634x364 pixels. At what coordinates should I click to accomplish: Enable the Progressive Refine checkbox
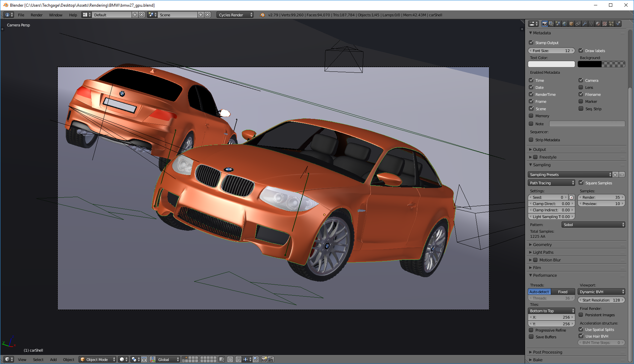(x=531, y=330)
